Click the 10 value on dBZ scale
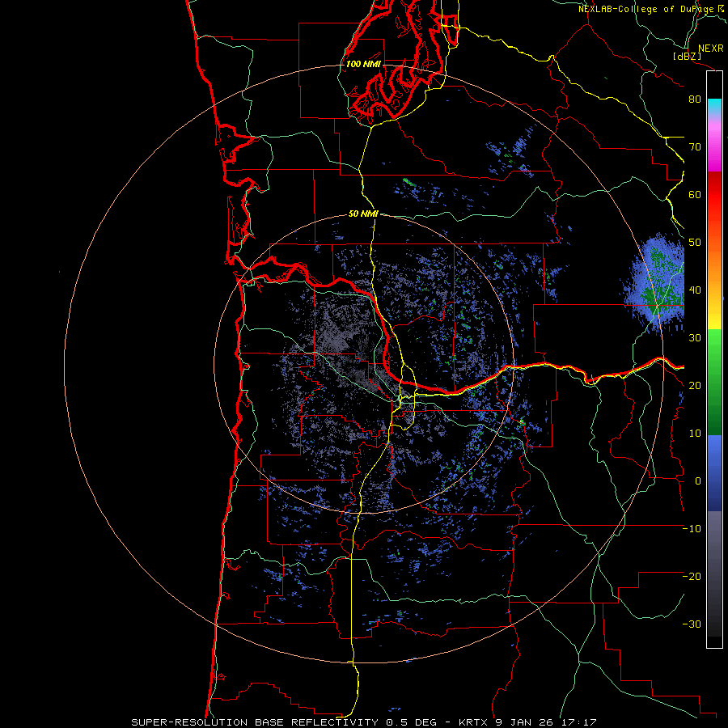This screenshot has height=728, width=728. [x=695, y=434]
